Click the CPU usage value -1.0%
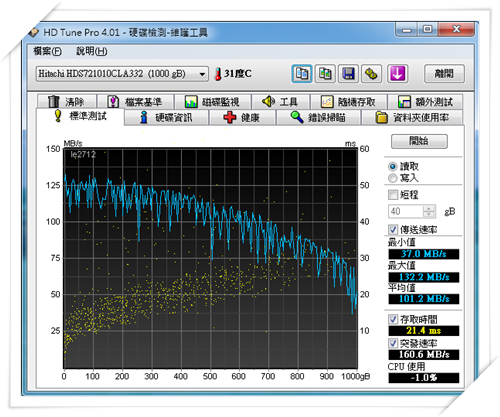This screenshot has height=417, width=500. [x=424, y=378]
